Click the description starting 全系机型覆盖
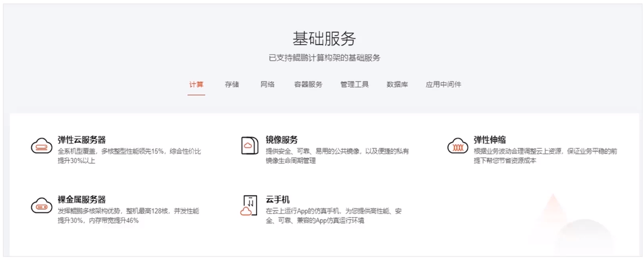The image size is (644, 260). 129,156
